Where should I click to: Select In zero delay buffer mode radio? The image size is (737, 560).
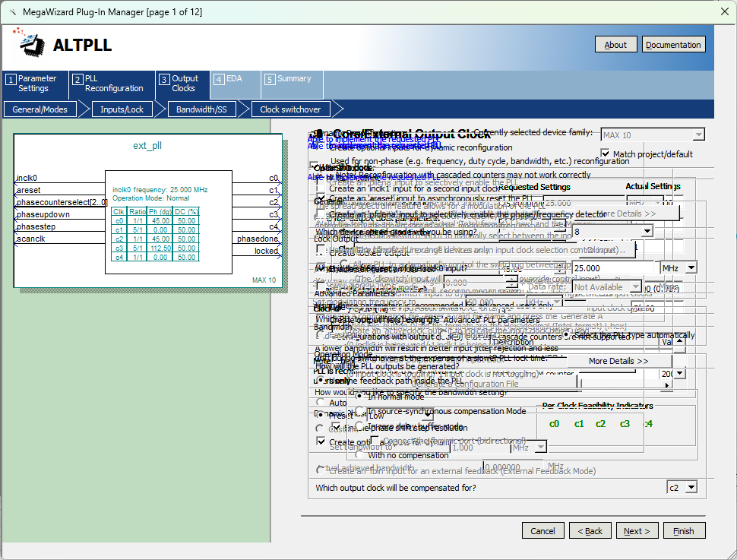coord(359,426)
